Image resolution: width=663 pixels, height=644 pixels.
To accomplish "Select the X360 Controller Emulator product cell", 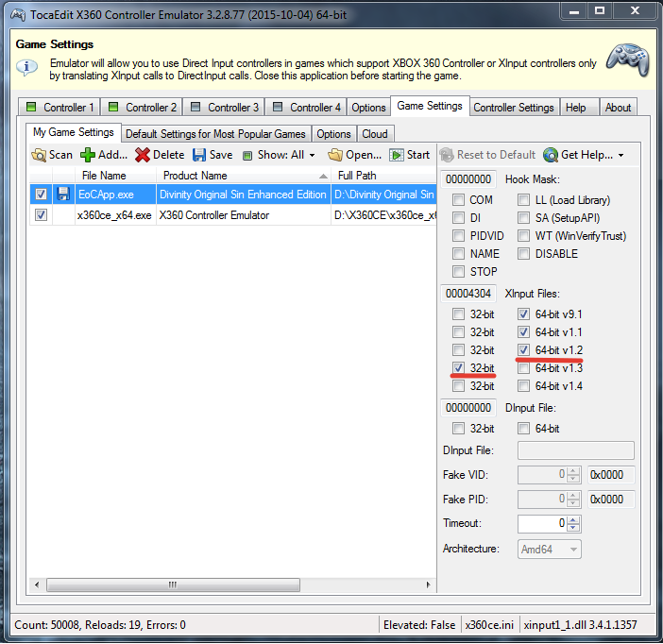I will click(243, 214).
